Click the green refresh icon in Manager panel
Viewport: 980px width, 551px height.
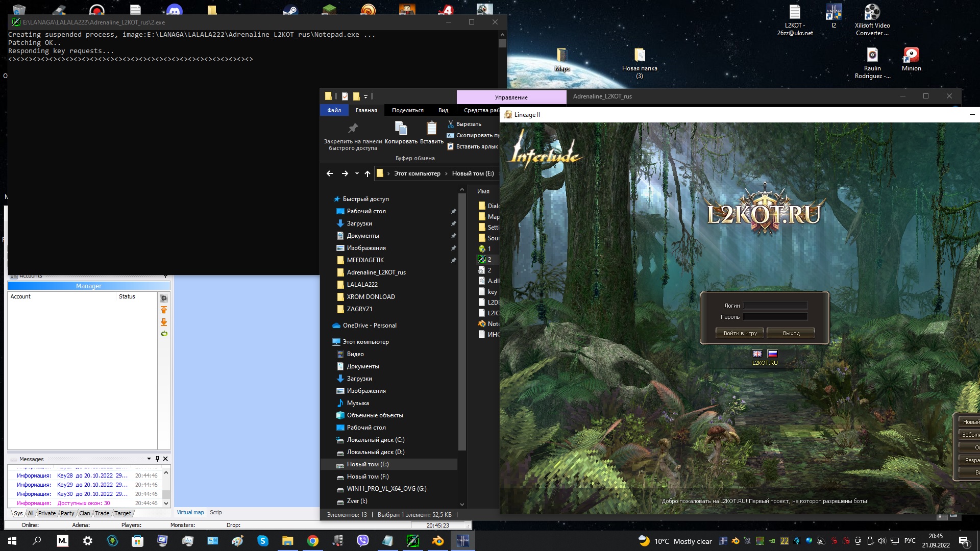(x=164, y=334)
